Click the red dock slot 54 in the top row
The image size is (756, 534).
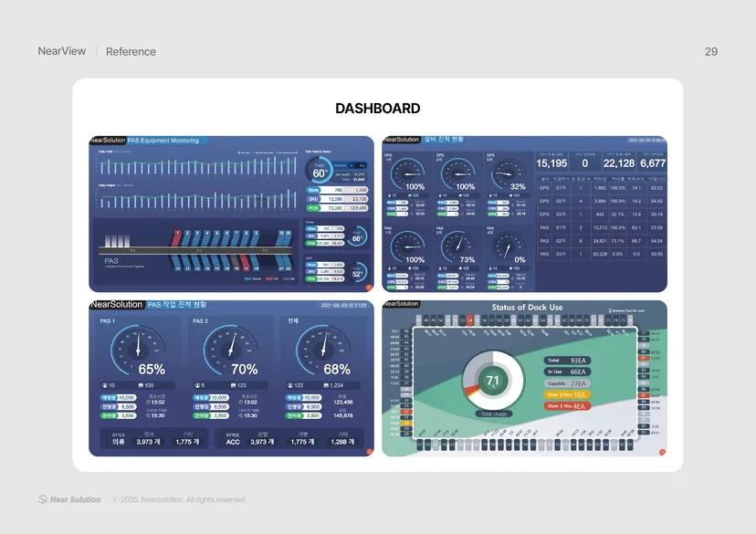pyautogui.click(x=470, y=320)
